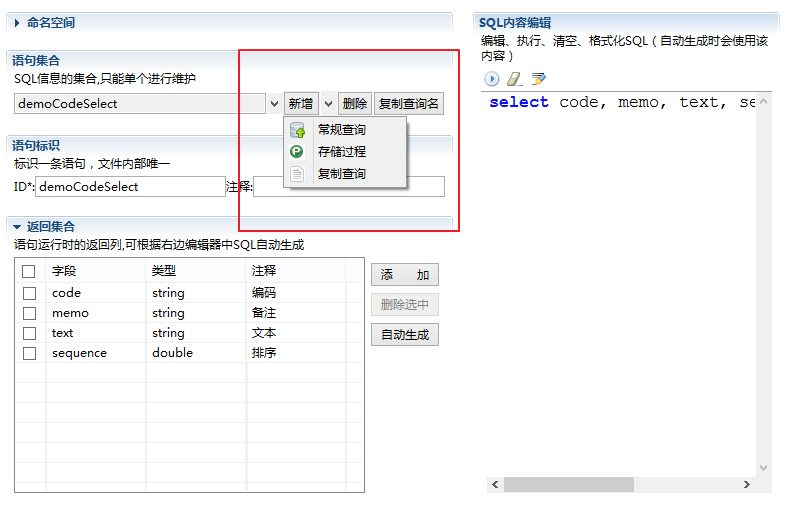Screen dimensions: 786x507
Task: Click the 新增 button
Action: point(301,104)
